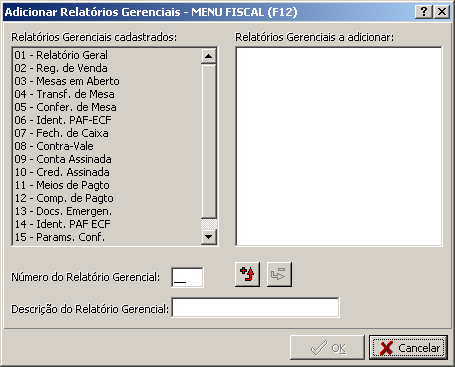Image resolution: width=455 pixels, height=367 pixels.
Task: Click the help question mark button in title bar
Action: click(424, 12)
